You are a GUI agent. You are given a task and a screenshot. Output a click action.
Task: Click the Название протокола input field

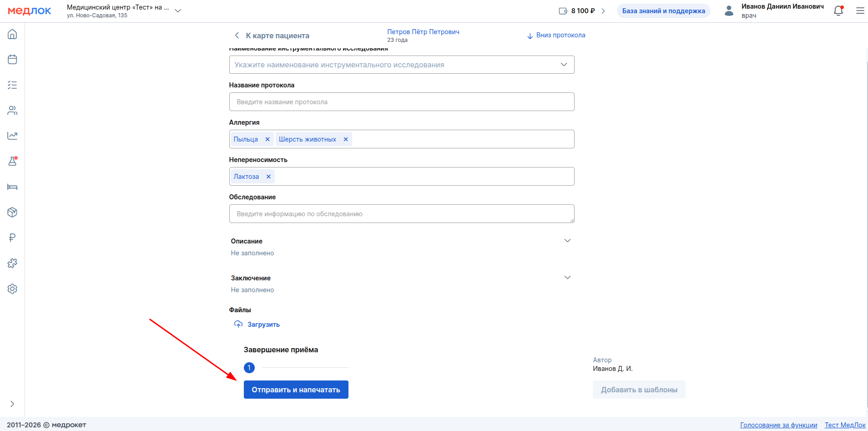tap(401, 102)
